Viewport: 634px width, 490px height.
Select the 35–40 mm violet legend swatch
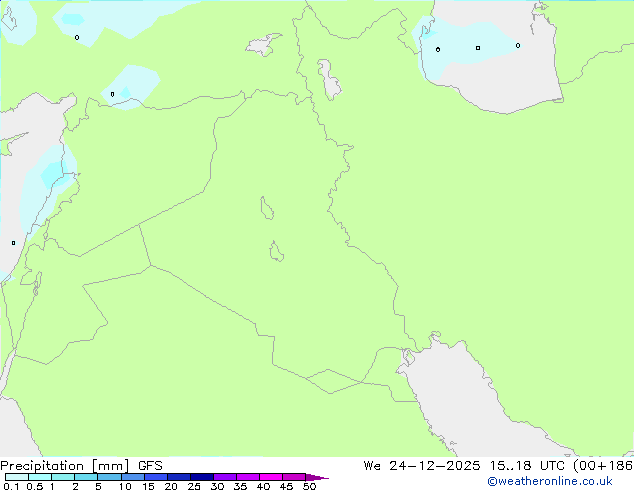pyautogui.click(x=247, y=477)
